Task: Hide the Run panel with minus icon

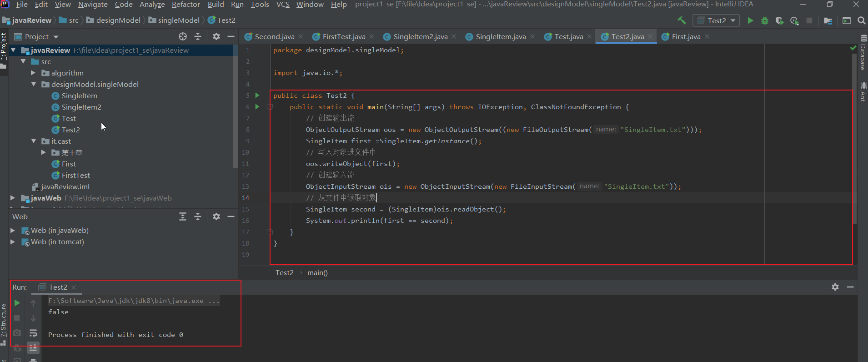Action: [850, 287]
